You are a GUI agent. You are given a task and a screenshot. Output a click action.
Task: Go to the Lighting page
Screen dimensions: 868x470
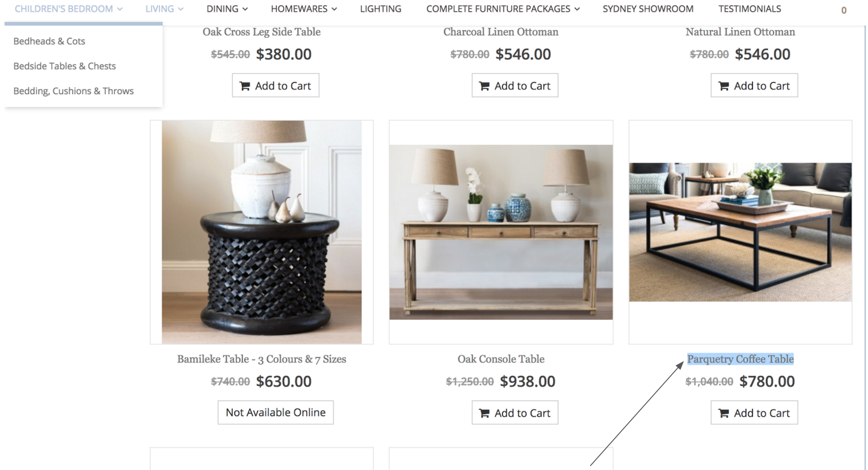pos(380,9)
